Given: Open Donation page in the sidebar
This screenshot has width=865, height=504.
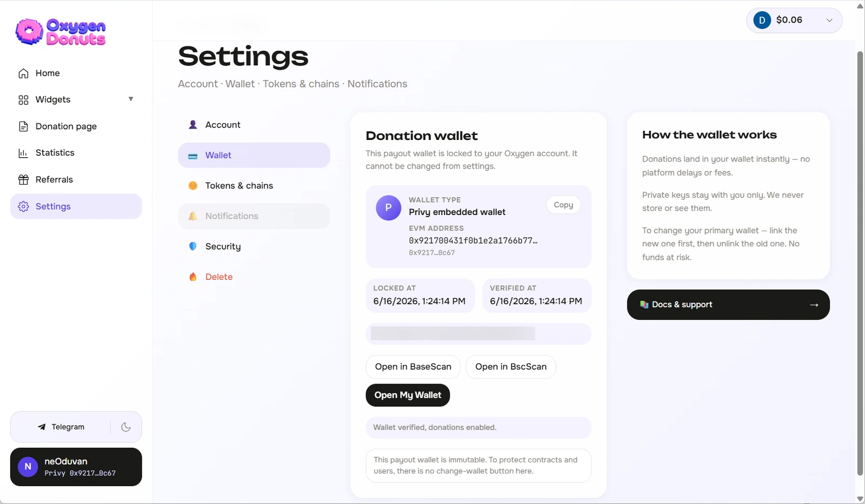Looking at the screenshot, I should pos(76,126).
